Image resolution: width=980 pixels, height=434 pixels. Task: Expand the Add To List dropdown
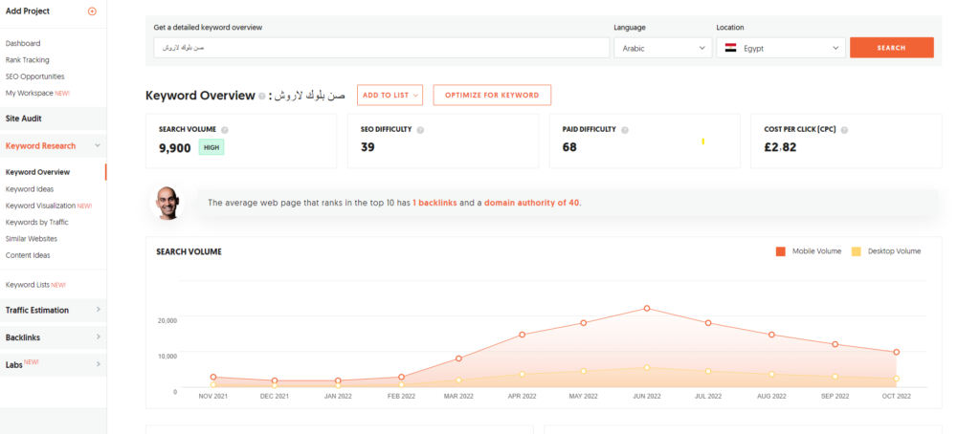390,95
